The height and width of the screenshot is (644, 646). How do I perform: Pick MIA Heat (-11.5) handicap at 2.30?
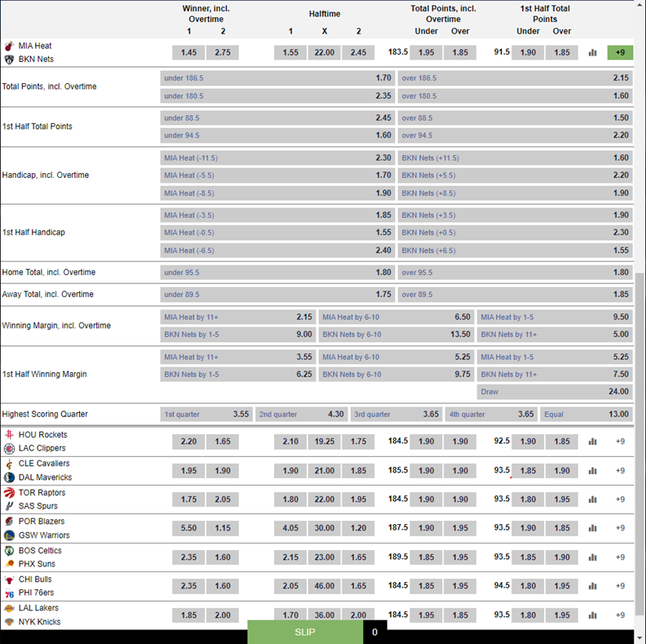click(x=277, y=158)
